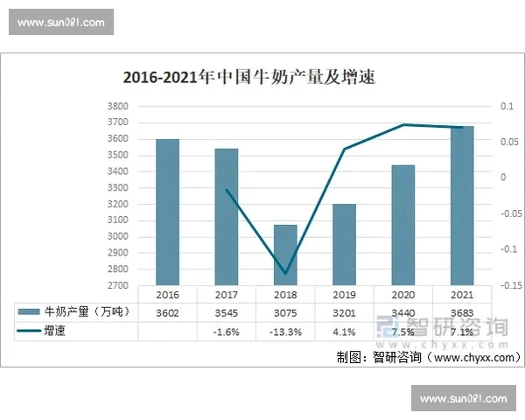
Task: Click the 3600 left axis label
Action: click(x=118, y=138)
